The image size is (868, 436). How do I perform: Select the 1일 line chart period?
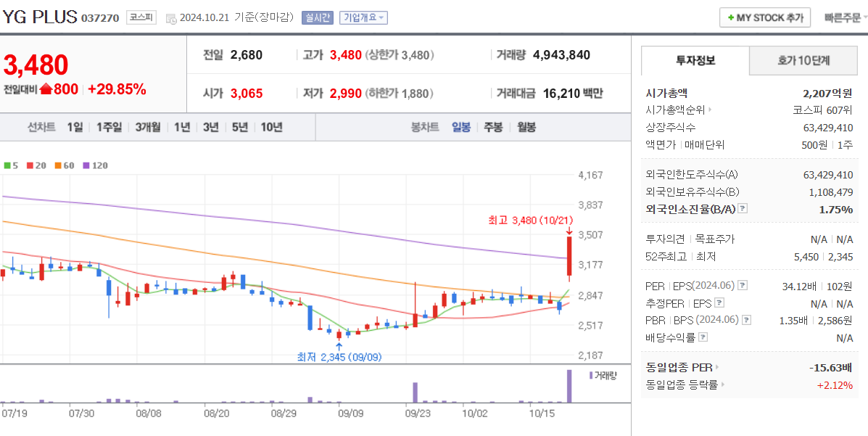pos(75,128)
